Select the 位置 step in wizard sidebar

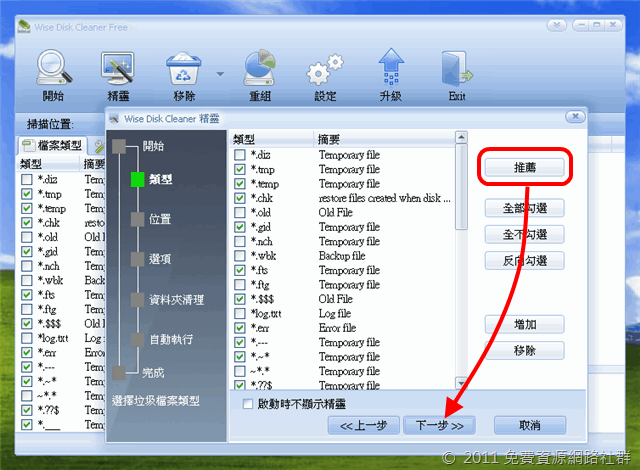click(x=160, y=219)
